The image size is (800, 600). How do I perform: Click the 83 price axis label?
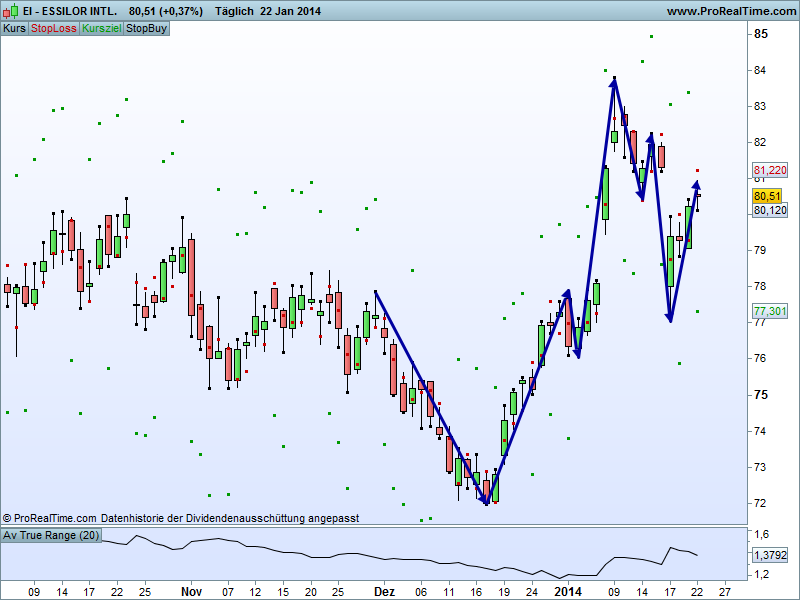tap(760, 106)
